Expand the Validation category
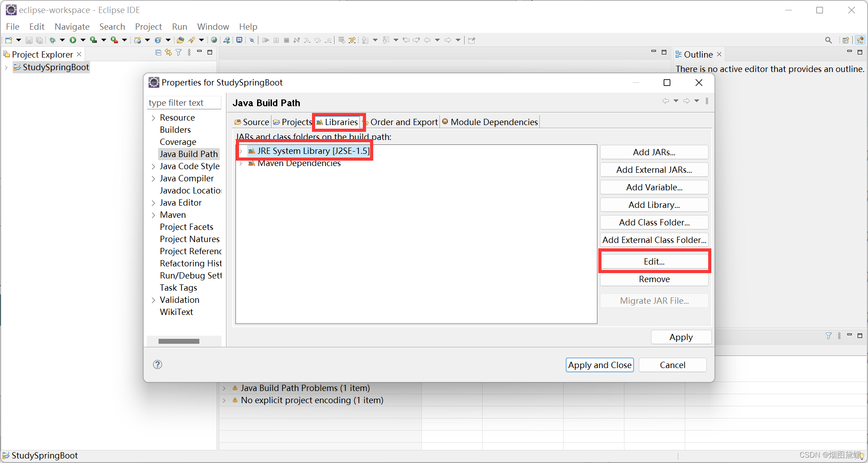This screenshot has width=868, height=463. 154,300
